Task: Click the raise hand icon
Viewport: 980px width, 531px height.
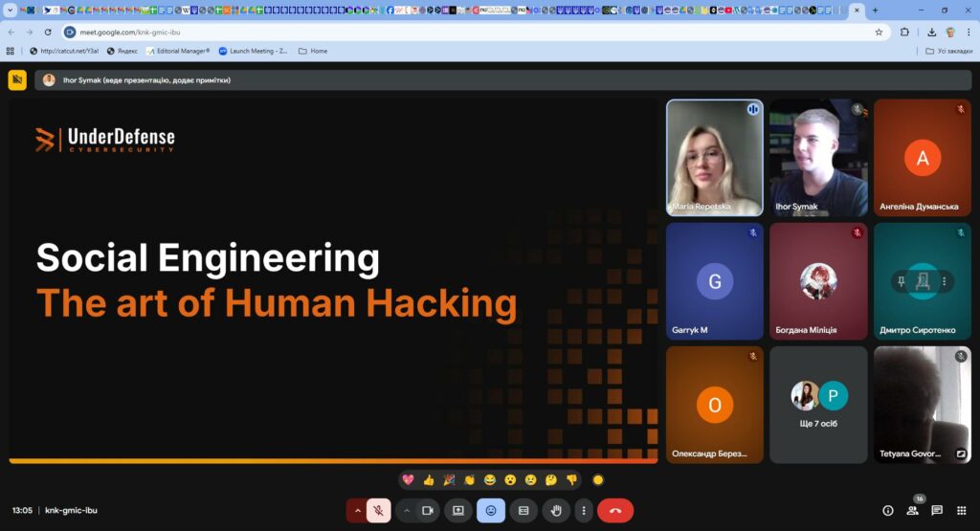Action: 556,511
